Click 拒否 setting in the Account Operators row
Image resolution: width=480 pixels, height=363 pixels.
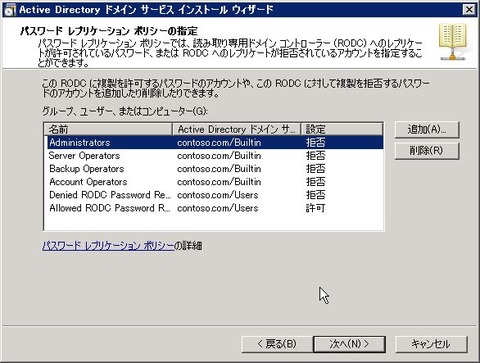tap(315, 182)
